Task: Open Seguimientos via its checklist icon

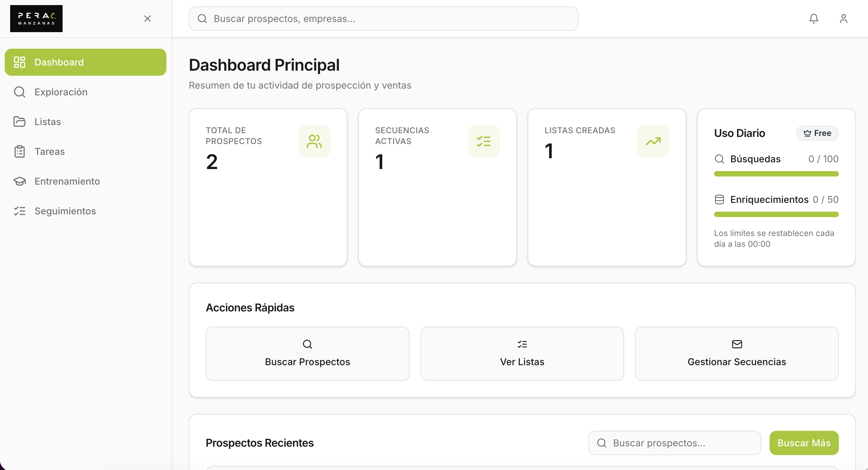Action: pos(20,211)
